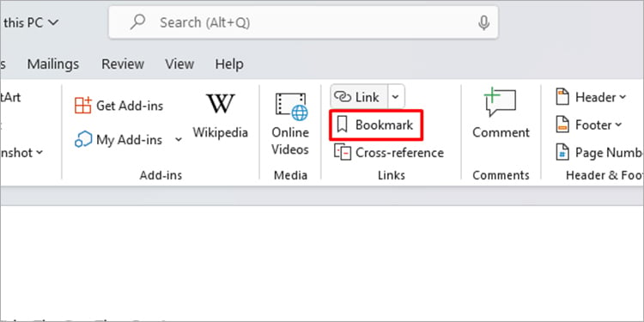Click the Page Number icon
This screenshot has height=322, width=644.
(x=562, y=152)
